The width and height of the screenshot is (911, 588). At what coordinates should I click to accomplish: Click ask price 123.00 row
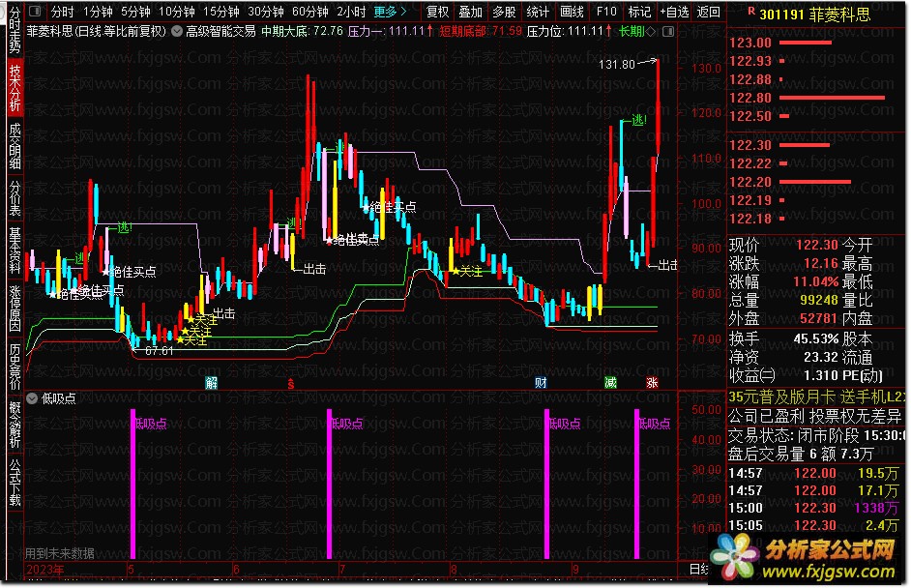[815, 43]
